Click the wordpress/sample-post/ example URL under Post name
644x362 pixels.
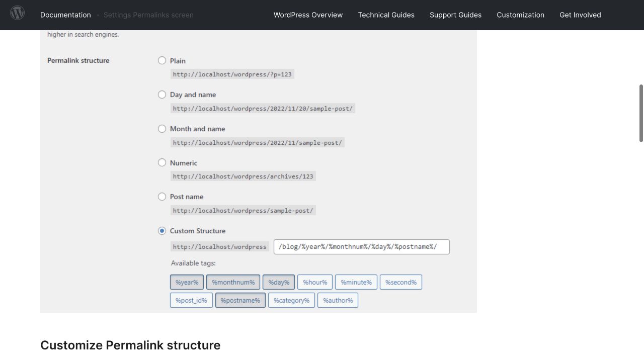(x=243, y=211)
